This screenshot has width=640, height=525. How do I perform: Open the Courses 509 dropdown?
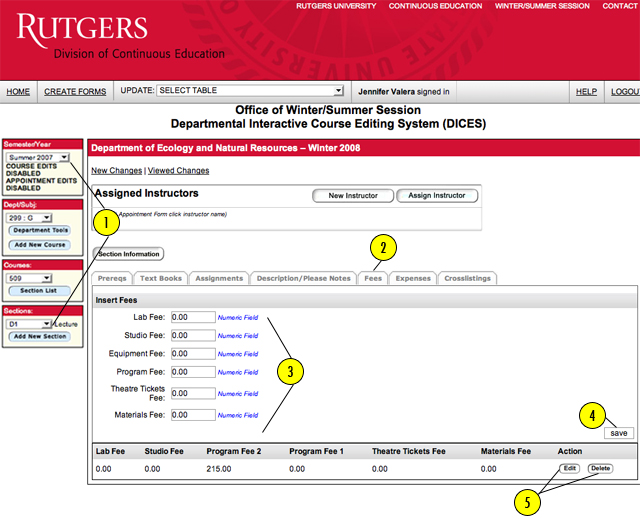click(x=29, y=278)
